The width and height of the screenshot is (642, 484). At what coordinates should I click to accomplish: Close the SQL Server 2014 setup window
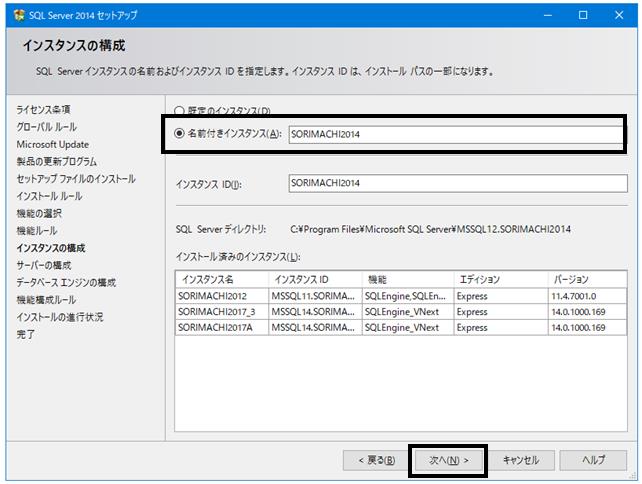619,15
